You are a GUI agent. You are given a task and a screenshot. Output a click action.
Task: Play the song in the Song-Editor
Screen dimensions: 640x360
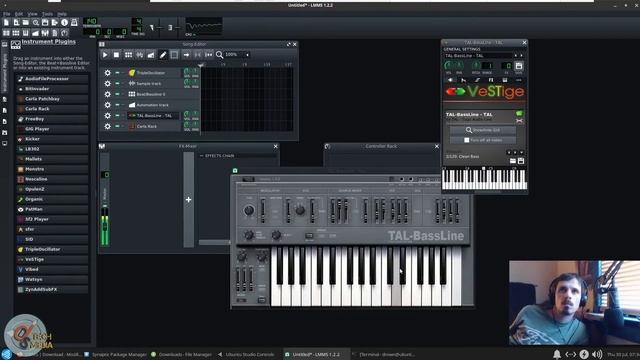click(x=105, y=55)
